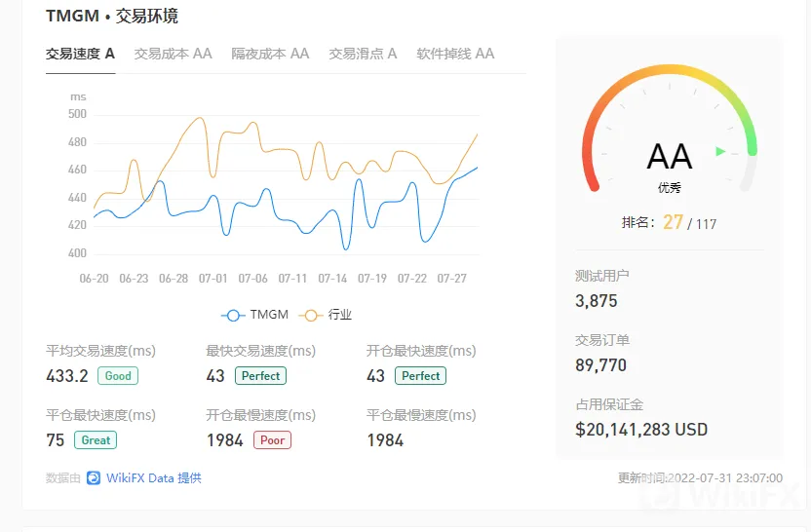The height and width of the screenshot is (532, 811).
Task: Switch to the 交易成本 AA tab
Action: (x=174, y=54)
